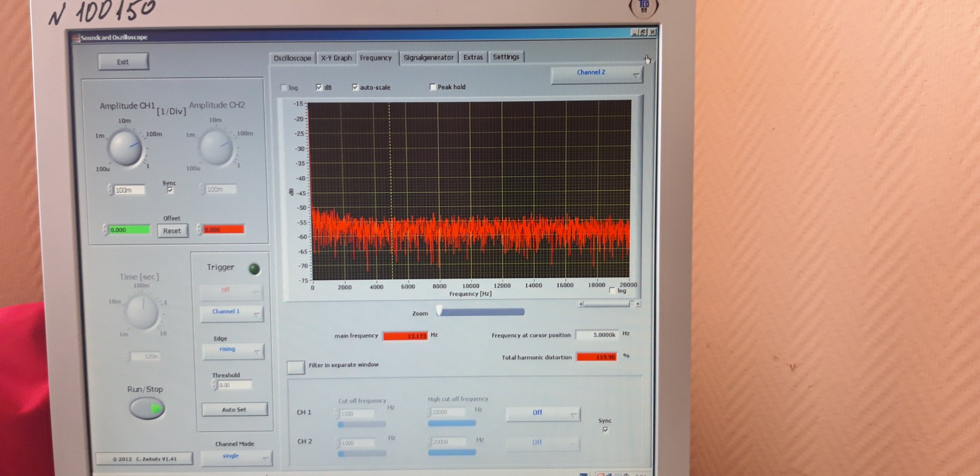Click the Auto Set button
This screenshot has width=980, height=476.
click(x=234, y=409)
